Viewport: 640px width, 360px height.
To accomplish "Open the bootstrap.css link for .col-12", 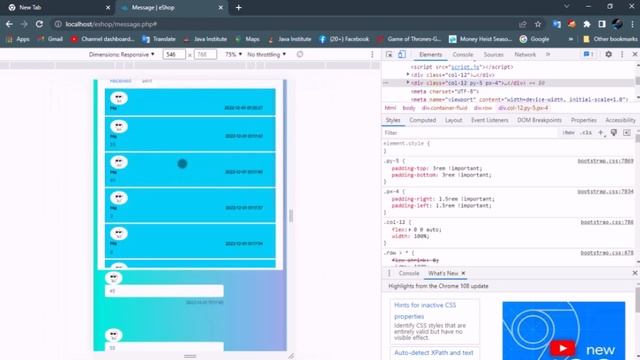I will (607, 222).
